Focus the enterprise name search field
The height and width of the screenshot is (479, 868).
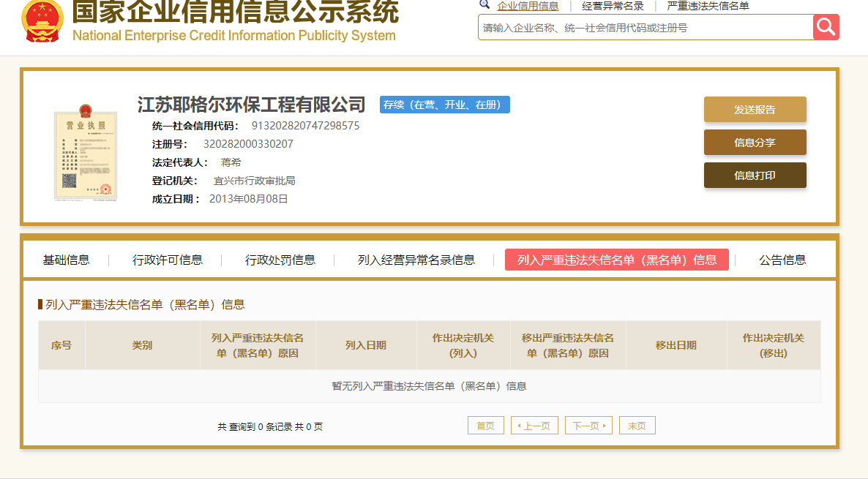click(x=646, y=27)
